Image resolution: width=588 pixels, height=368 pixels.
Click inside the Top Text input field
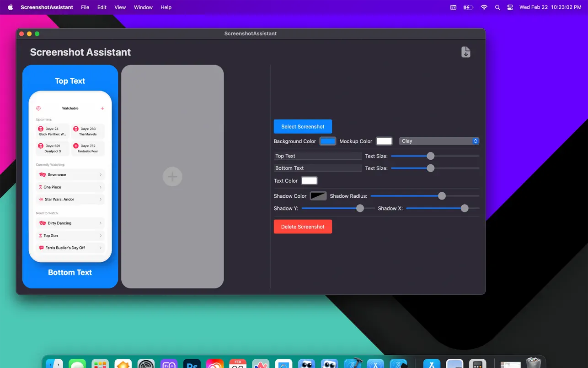(317, 156)
